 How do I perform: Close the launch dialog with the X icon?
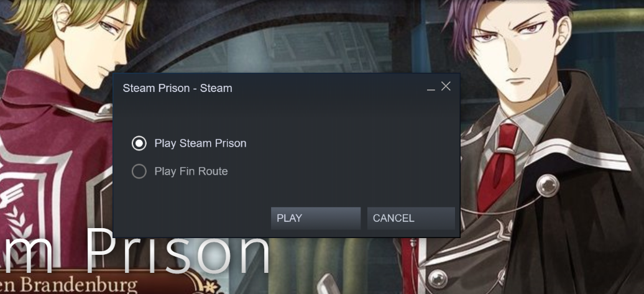click(446, 86)
